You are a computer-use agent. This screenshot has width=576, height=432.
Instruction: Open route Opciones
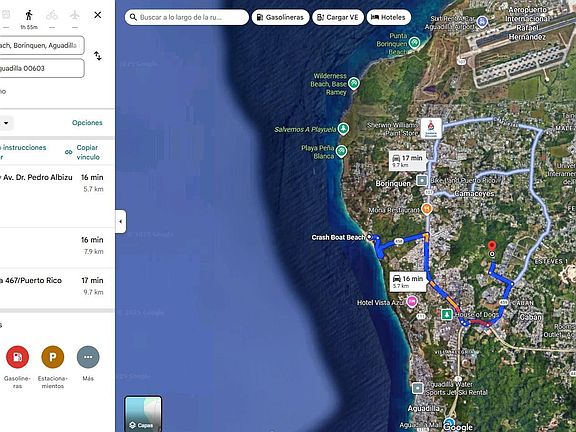coord(87,123)
